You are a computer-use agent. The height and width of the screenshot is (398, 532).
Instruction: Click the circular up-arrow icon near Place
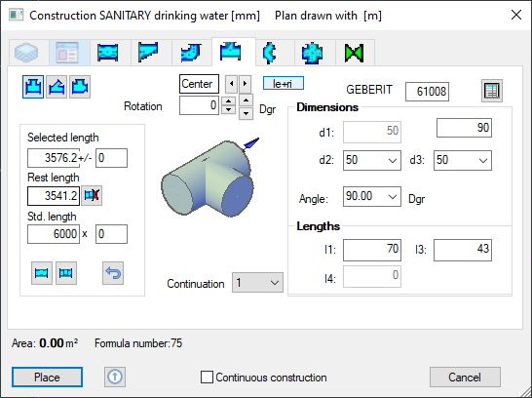[x=115, y=377]
